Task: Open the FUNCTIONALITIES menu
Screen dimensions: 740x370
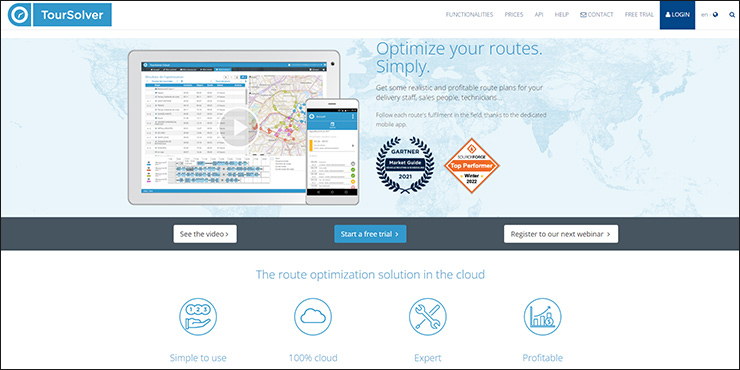Action: 469,15
